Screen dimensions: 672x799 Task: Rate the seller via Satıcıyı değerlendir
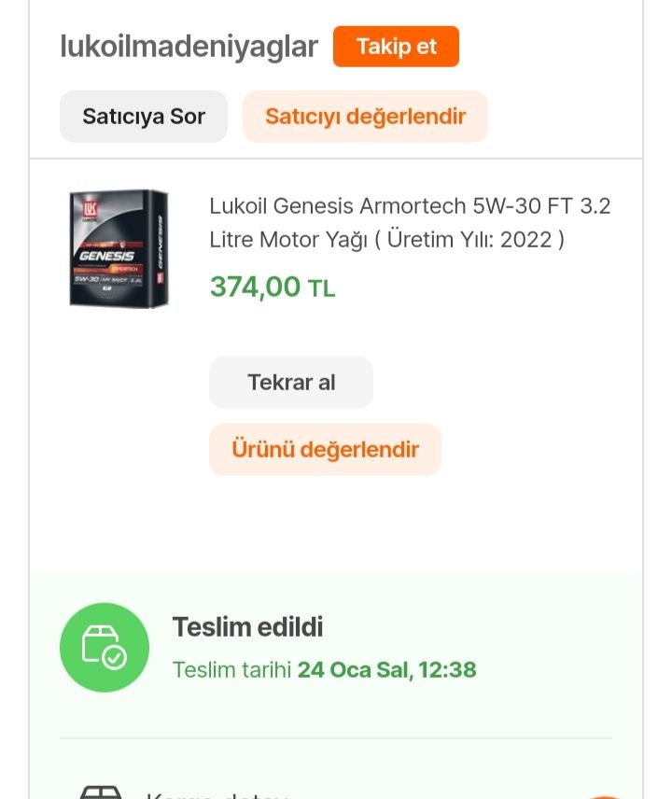pyautogui.click(x=365, y=116)
